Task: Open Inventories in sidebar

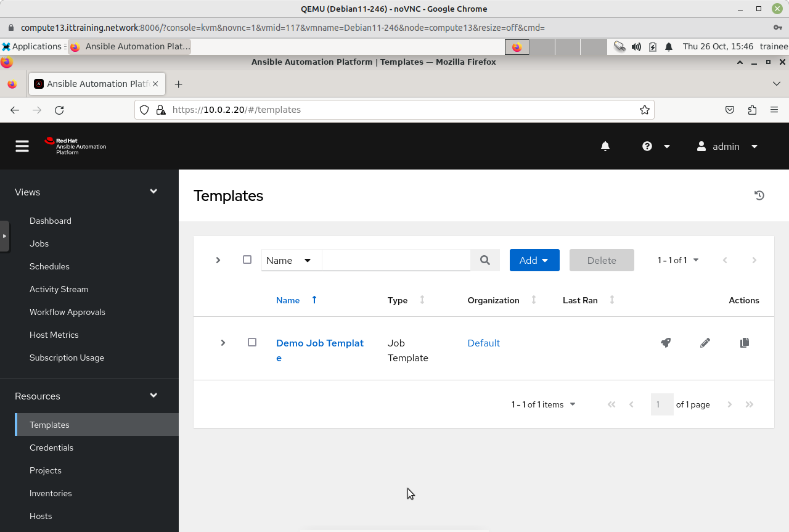Action: [x=51, y=493]
